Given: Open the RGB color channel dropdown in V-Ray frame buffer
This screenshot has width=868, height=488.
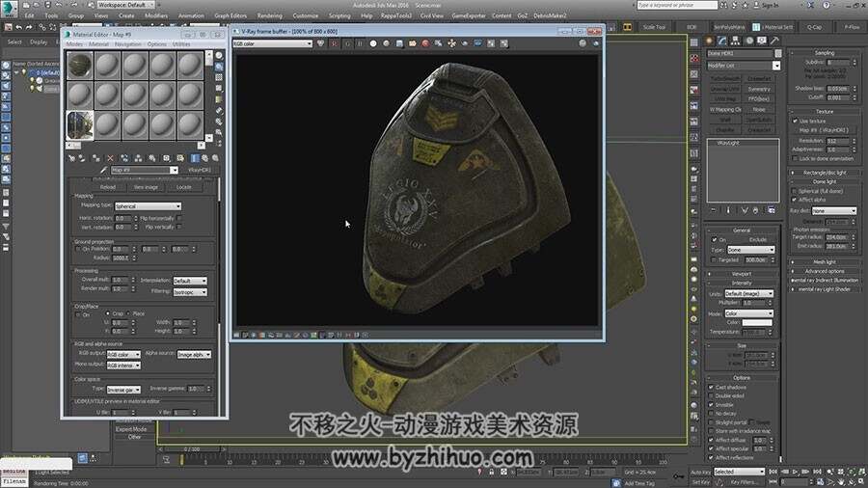Looking at the screenshot, I should tap(272, 43).
